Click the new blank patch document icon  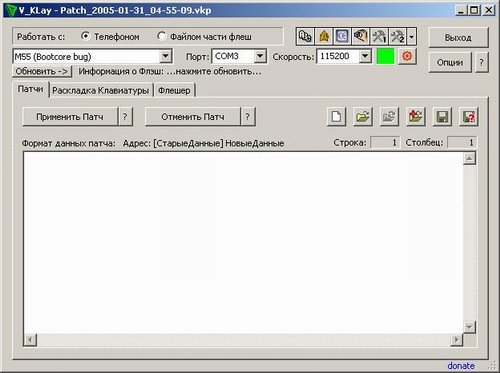(336, 117)
